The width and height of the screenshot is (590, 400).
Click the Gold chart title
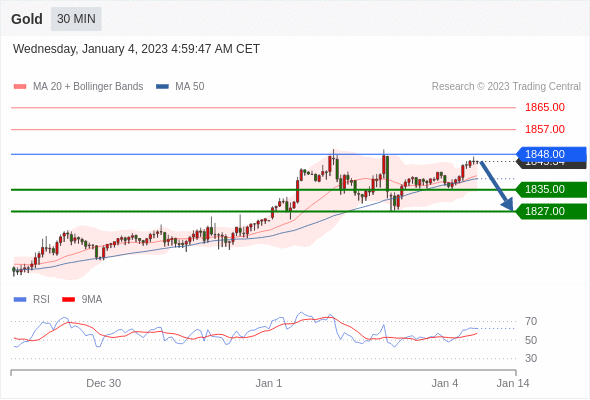[27, 19]
